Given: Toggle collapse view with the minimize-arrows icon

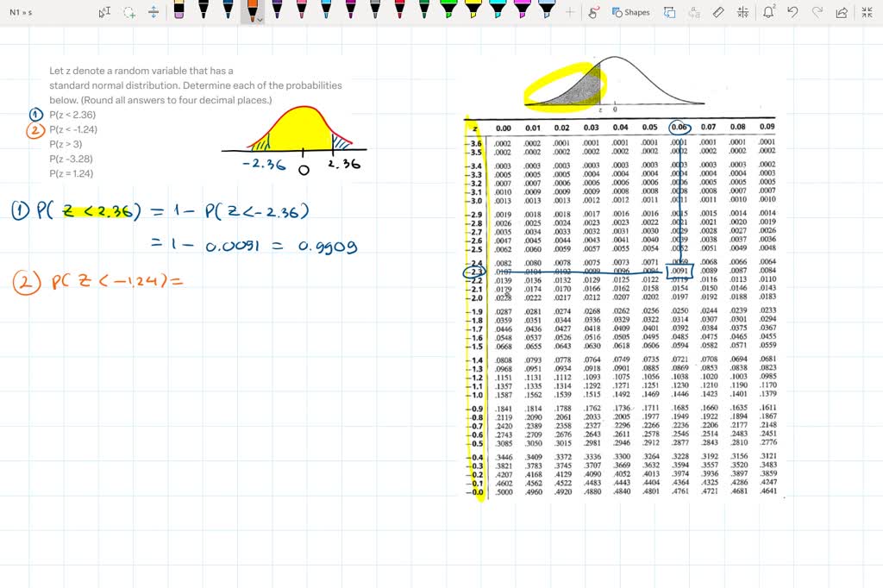Looking at the screenshot, I should [x=867, y=12].
